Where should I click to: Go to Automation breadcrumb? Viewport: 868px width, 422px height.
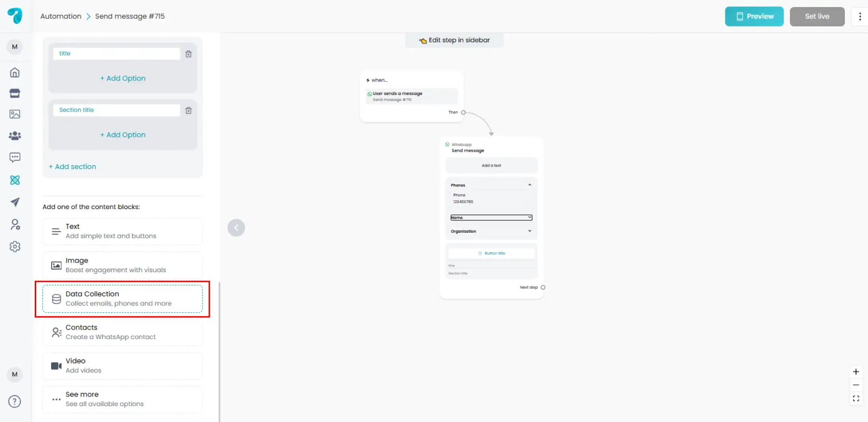(x=61, y=16)
